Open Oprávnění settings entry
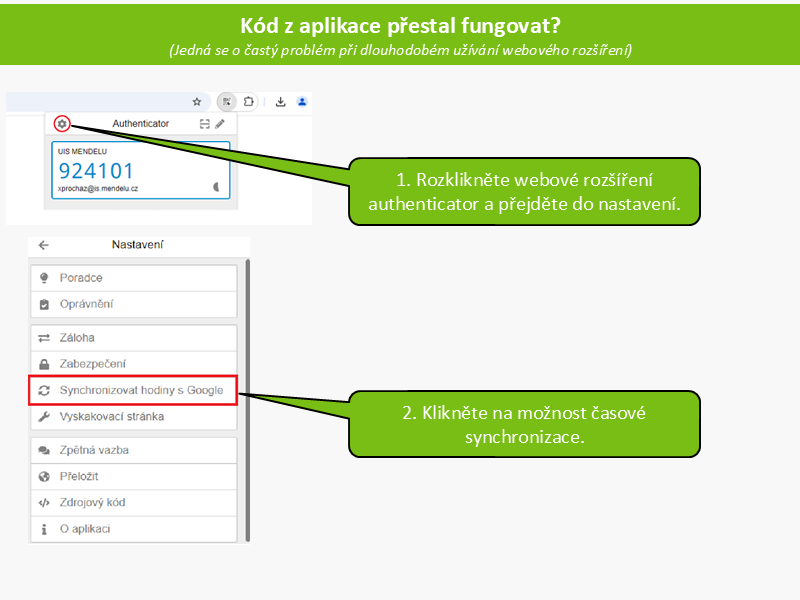 [134, 304]
